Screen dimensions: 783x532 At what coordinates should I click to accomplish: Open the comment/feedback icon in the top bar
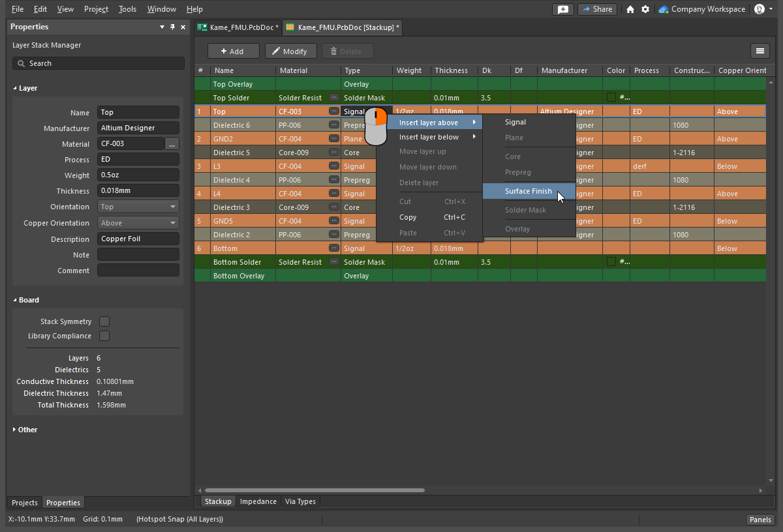pos(562,9)
